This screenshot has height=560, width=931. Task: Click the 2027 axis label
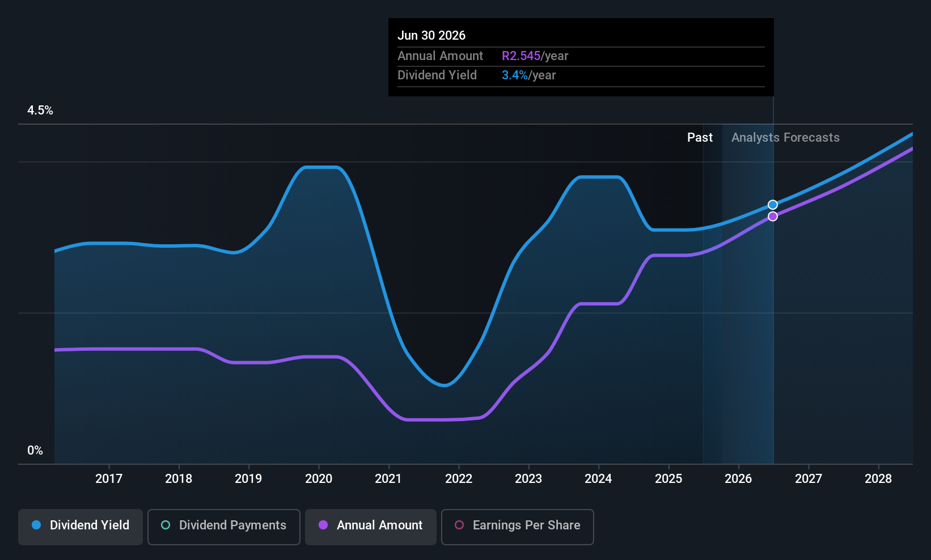809,479
